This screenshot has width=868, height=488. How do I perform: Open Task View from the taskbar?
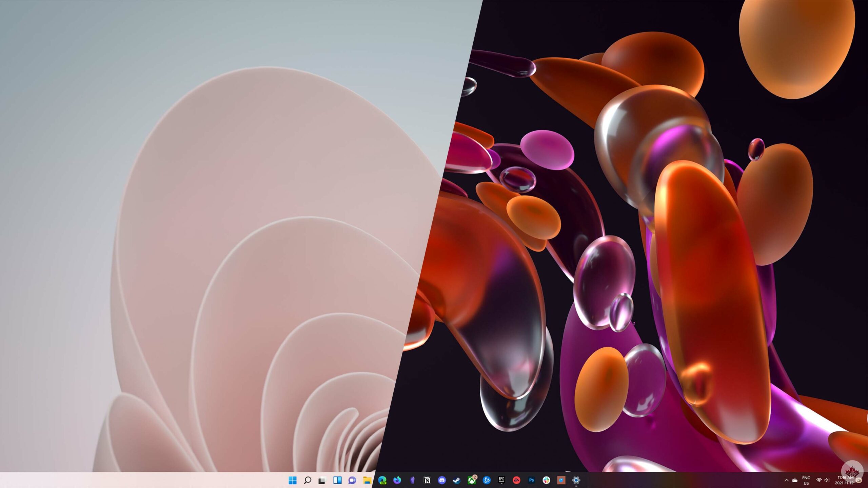pos(322,480)
